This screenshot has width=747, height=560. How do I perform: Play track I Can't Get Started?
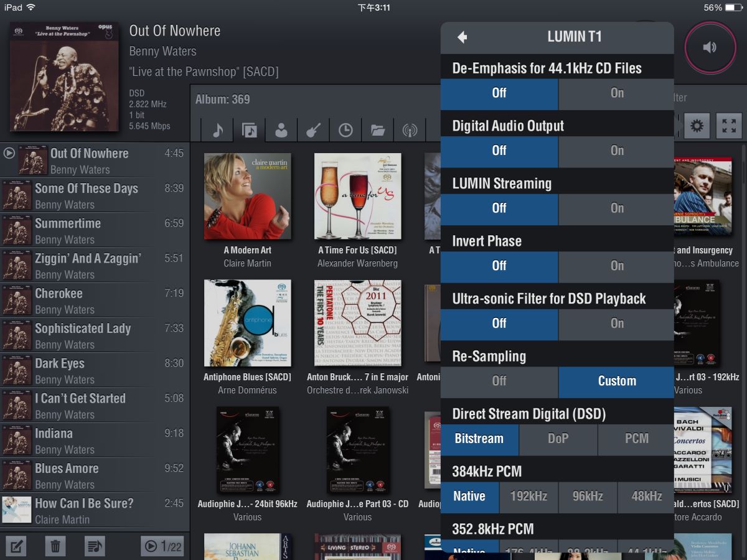(x=94, y=405)
